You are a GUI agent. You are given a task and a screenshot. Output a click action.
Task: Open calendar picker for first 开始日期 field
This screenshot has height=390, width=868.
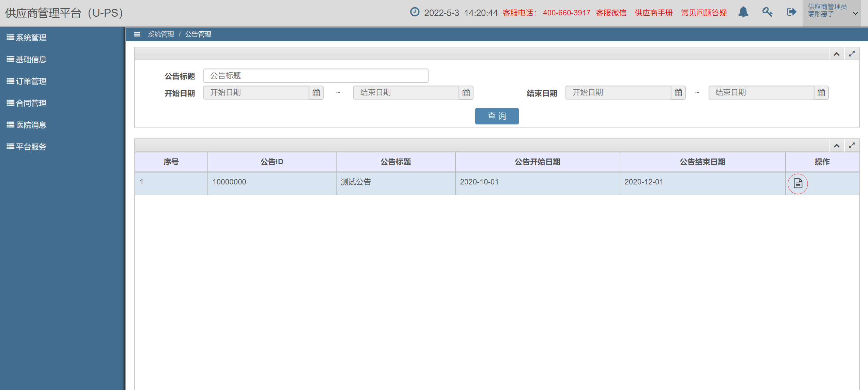click(x=316, y=92)
